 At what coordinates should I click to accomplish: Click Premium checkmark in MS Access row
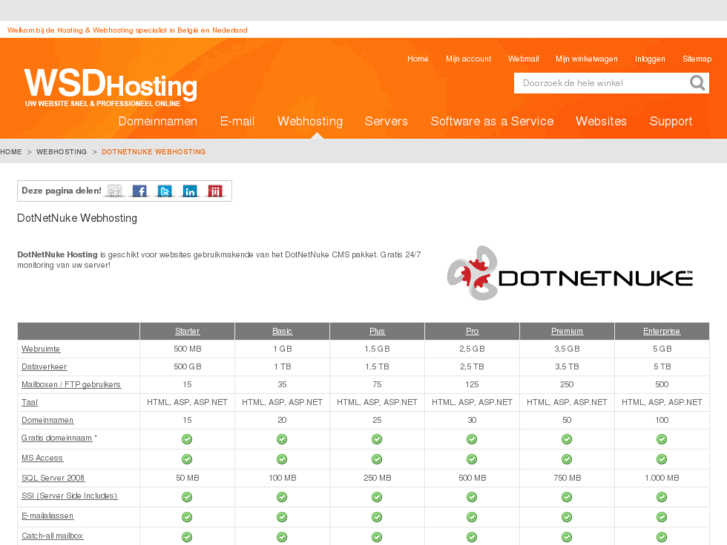(x=567, y=459)
